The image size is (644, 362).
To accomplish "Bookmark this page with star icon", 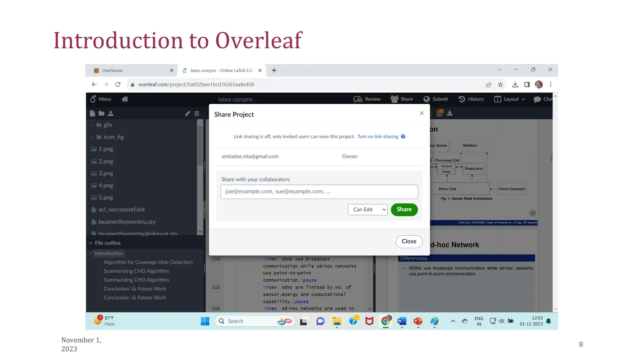I will (500, 85).
